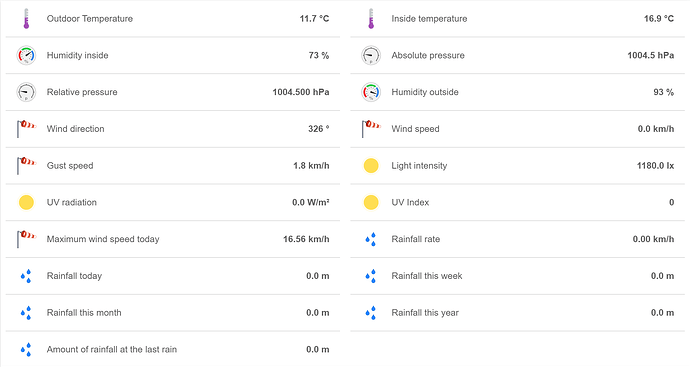
Task: Click the 0.00 km/h rainfall rate value
Action: pyautogui.click(x=653, y=239)
